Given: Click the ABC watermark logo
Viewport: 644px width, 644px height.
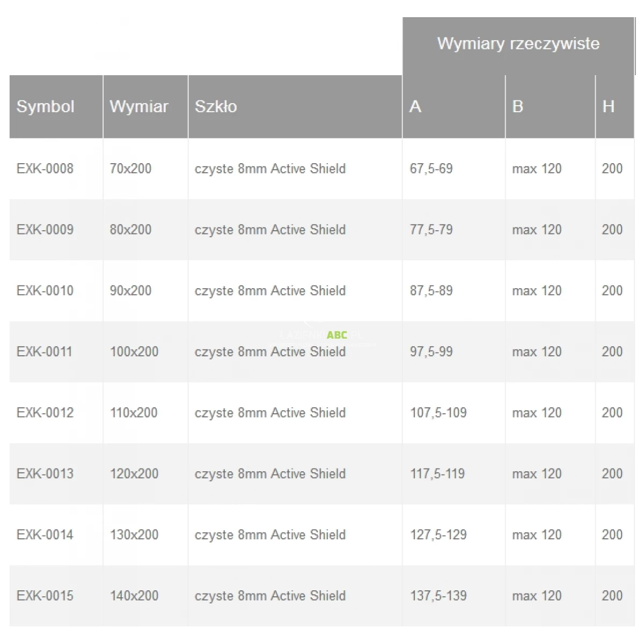Looking at the screenshot, I should pos(336,335).
